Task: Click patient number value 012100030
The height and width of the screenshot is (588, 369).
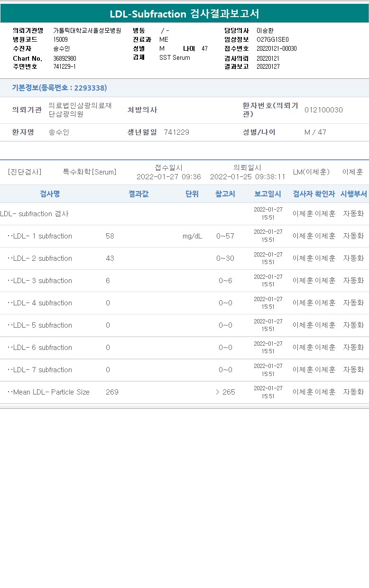Action: point(323,110)
